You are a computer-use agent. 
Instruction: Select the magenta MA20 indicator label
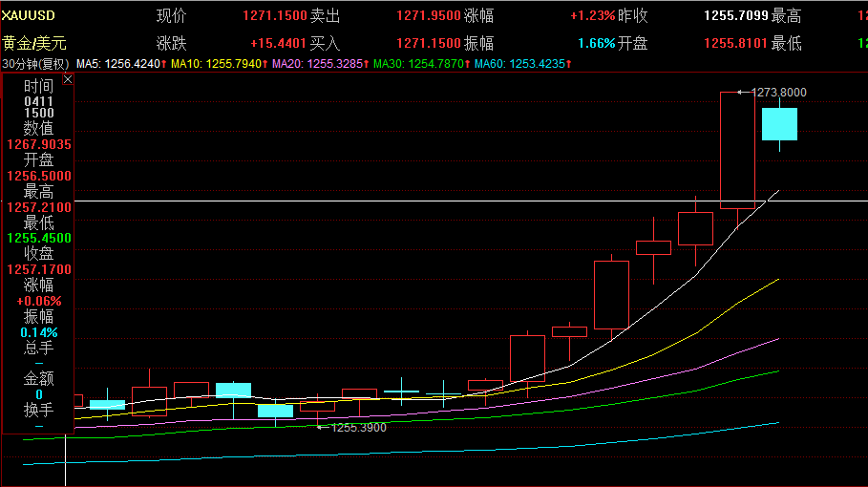pos(321,64)
